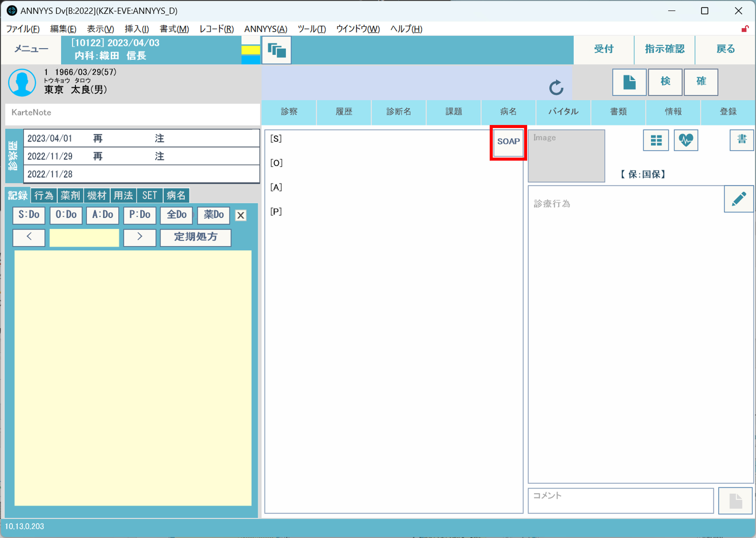Screen dimensions: 756x538
Task: Click the document page icon button
Action: click(629, 82)
